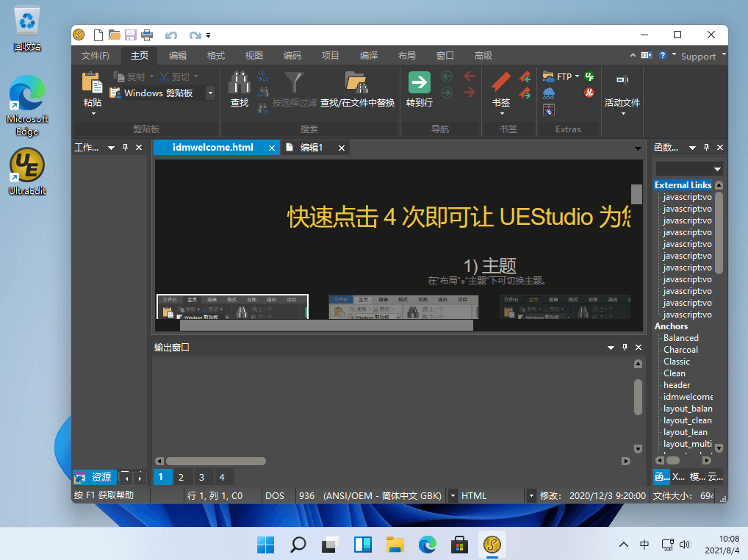Open UEStudio from the Windows taskbar
Screen dimensions: 748x560
click(x=492, y=545)
